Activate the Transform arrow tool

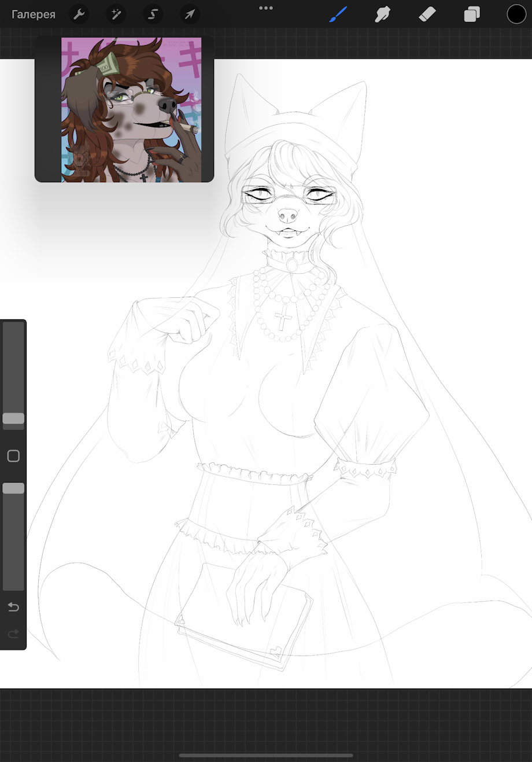pyautogui.click(x=190, y=14)
